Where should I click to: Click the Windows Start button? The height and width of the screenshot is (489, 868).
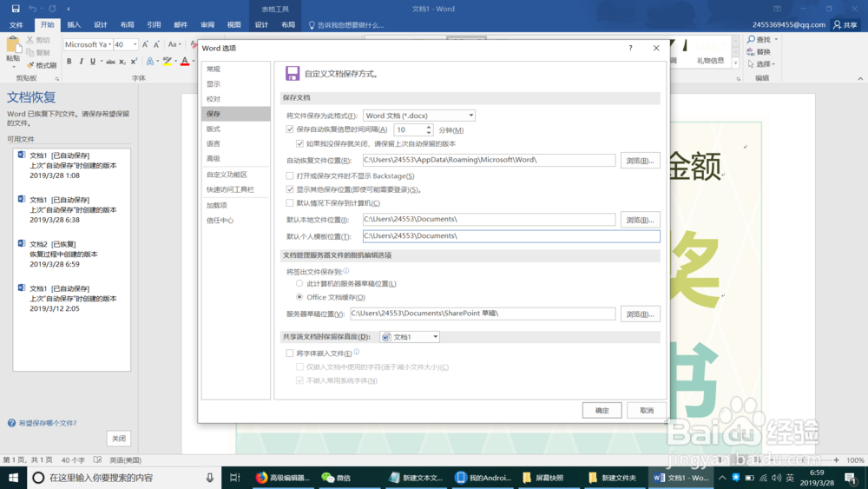[x=13, y=478]
